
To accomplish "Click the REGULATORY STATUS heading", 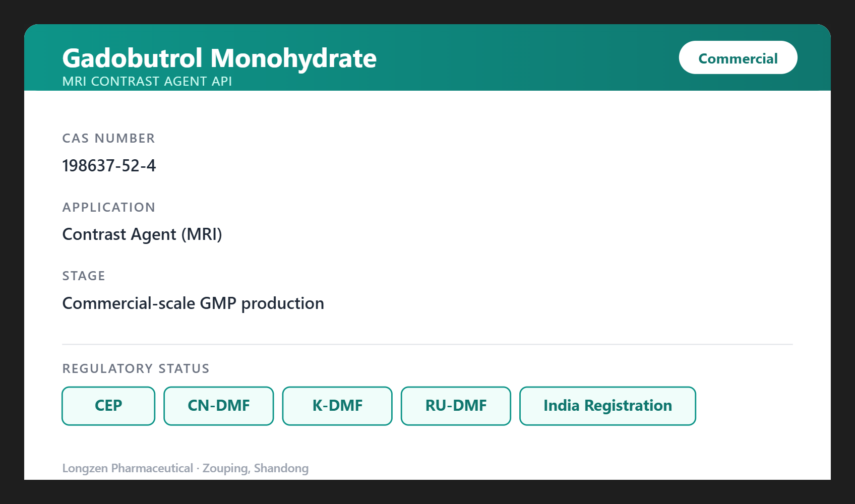I will (x=136, y=368).
